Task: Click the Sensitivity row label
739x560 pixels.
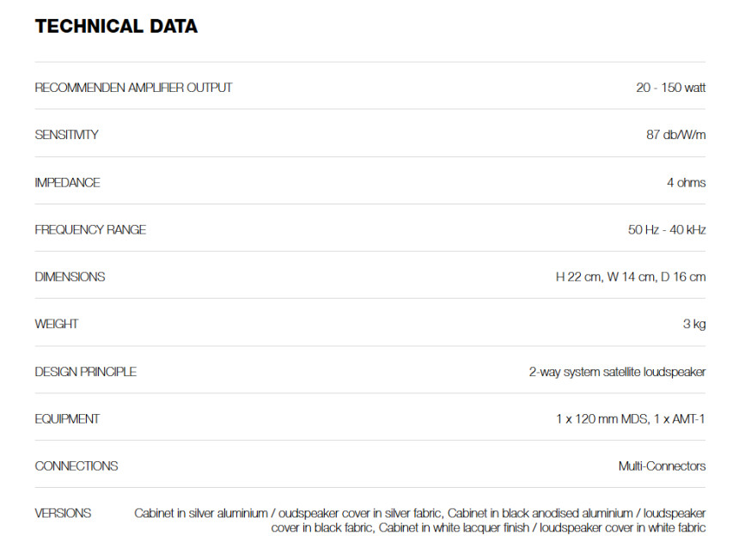Action: (x=66, y=135)
